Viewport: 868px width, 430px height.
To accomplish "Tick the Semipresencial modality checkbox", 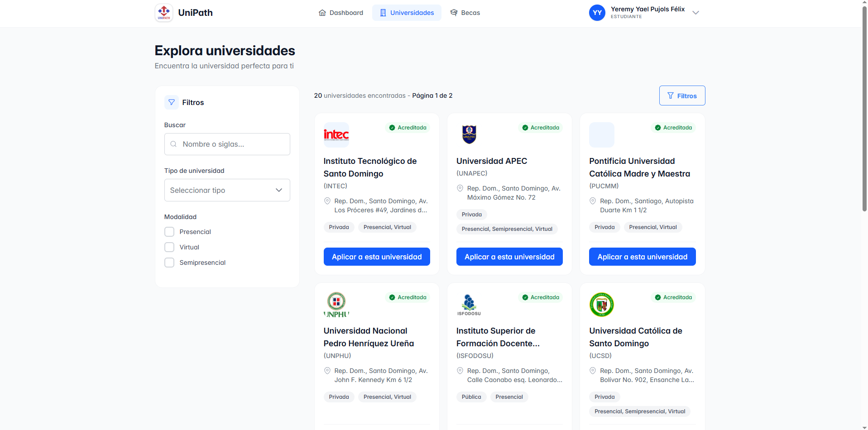I will (169, 263).
